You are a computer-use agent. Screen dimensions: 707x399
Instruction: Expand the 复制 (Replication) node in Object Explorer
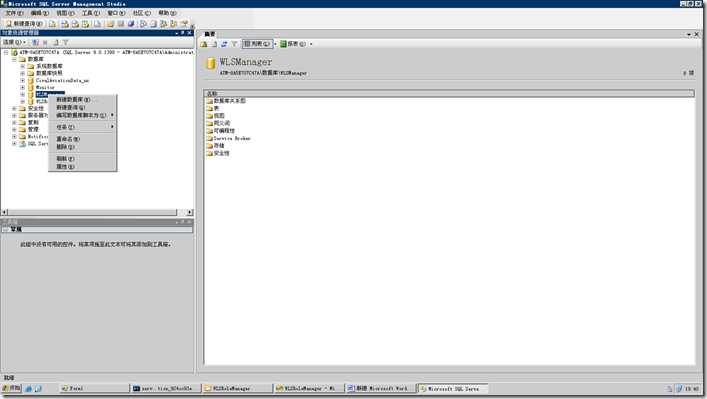click(14, 123)
